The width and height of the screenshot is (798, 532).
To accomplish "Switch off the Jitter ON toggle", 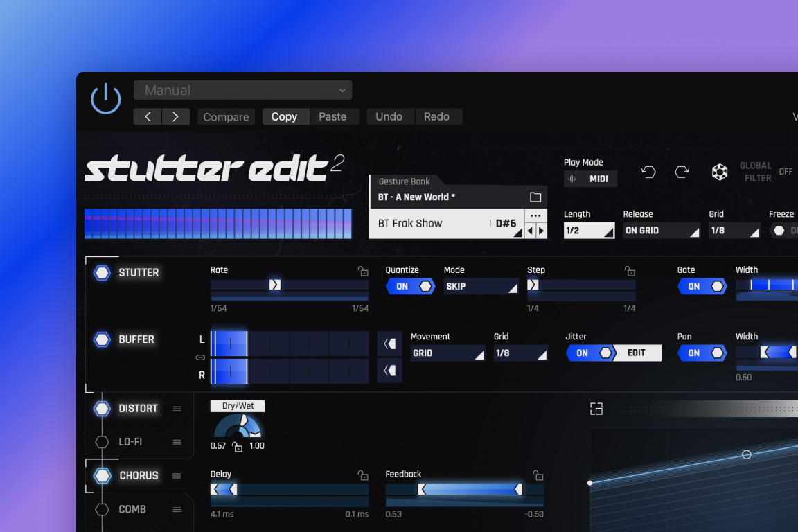I will point(591,353).
